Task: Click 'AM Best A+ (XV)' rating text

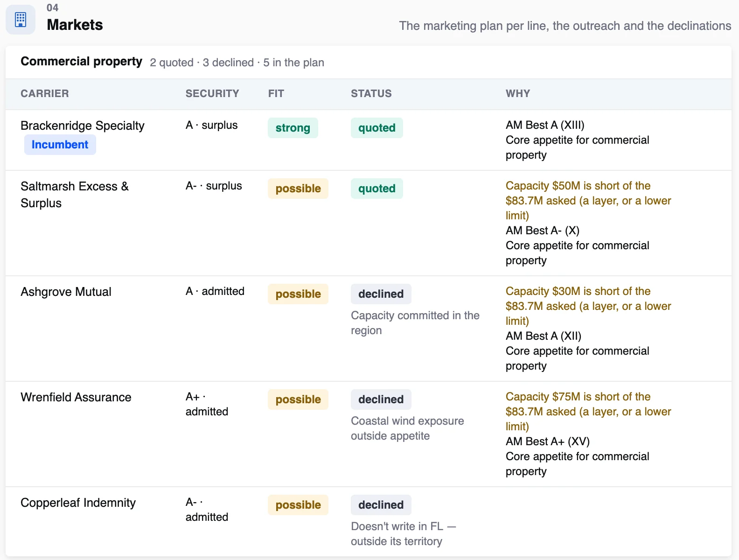Action: [548, 441]
